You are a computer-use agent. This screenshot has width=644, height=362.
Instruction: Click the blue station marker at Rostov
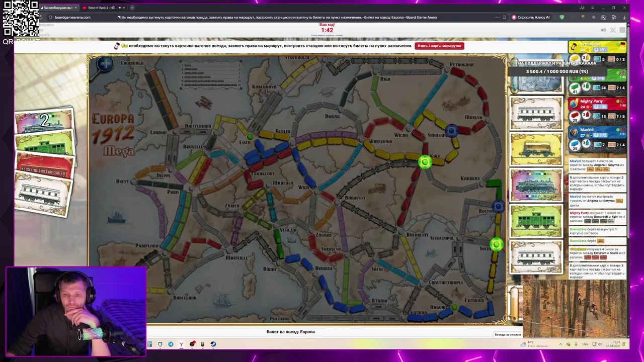498,206
